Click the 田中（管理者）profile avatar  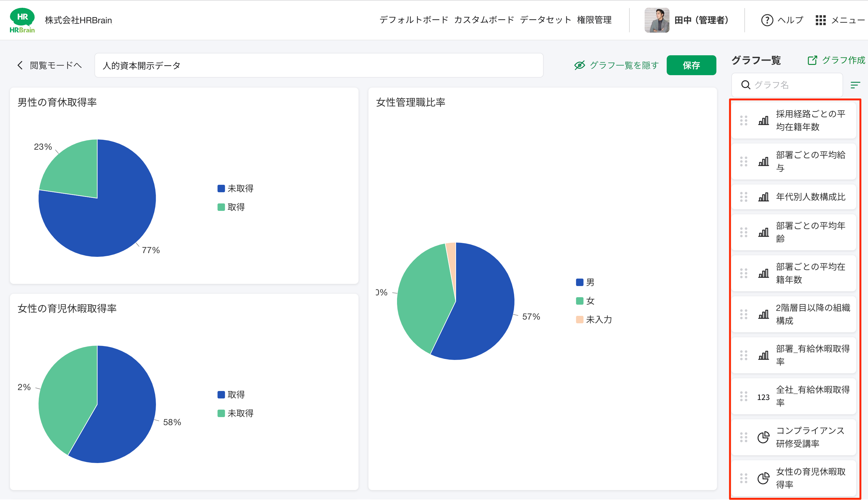tap(657, 20)
